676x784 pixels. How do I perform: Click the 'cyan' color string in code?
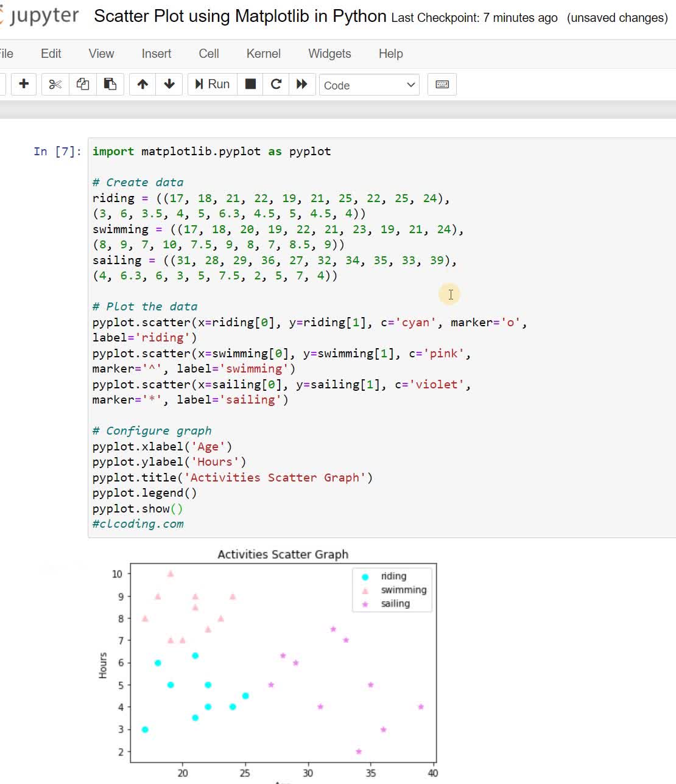pos(415,323)
